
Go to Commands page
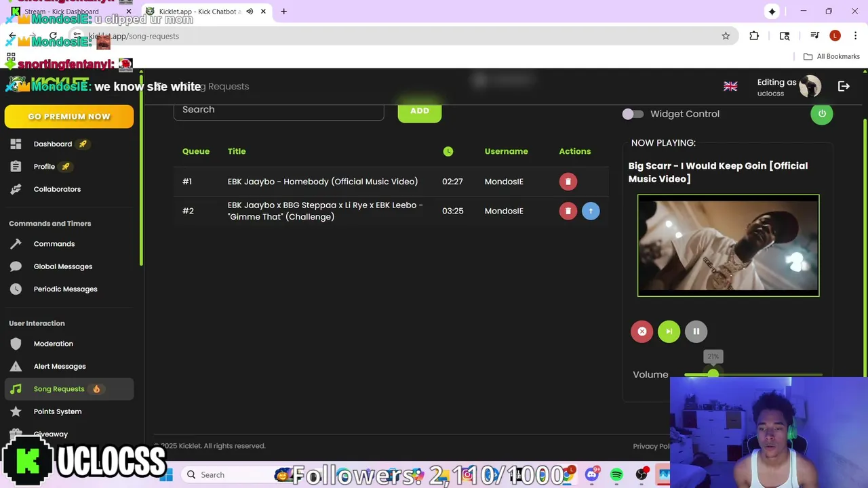[54, 244]
